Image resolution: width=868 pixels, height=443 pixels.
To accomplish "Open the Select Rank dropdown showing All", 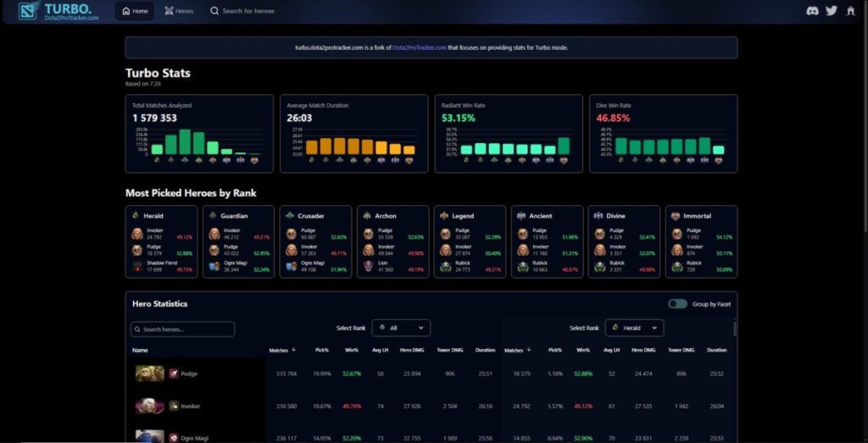I will [x=401, y=328].
